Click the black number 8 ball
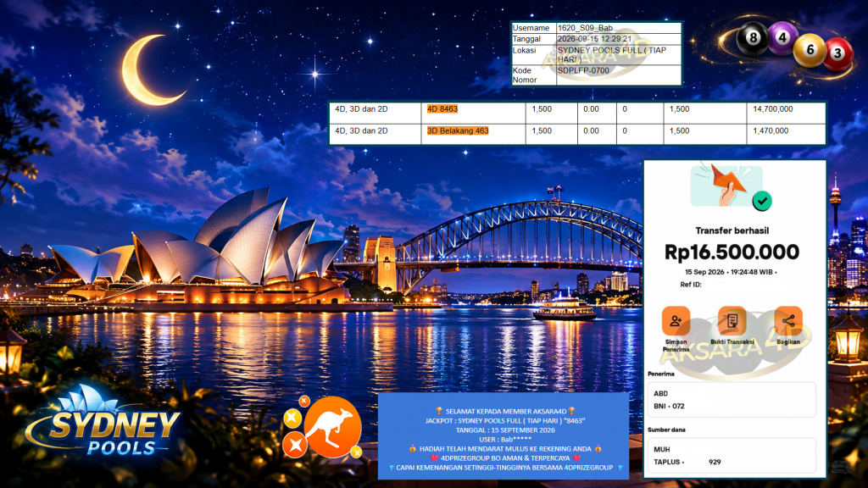 coord(753,37)
